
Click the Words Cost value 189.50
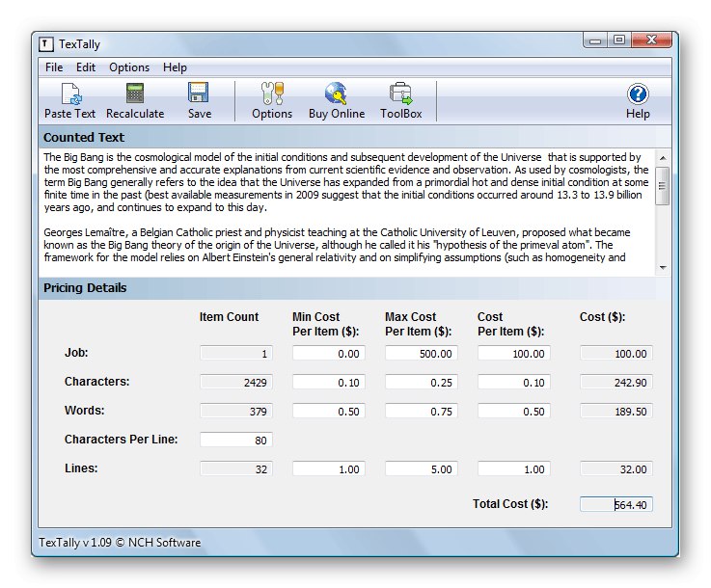(615, 412)
